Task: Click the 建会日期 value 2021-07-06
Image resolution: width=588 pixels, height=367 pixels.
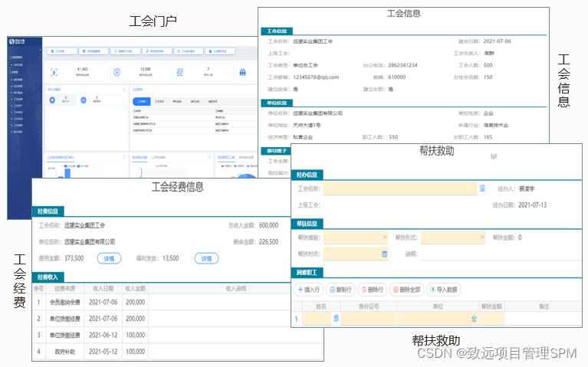Action: point(498,41)
